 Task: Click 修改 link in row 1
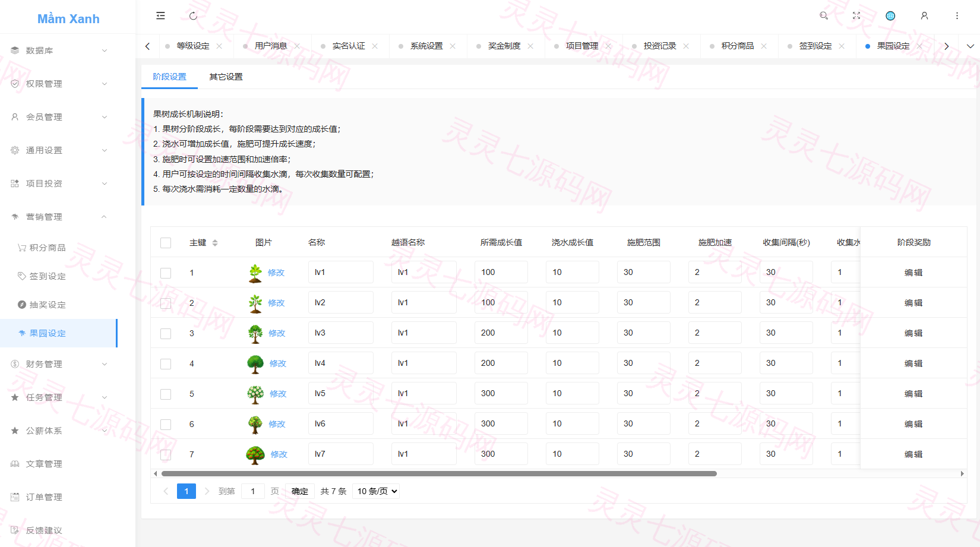[276, 273]
